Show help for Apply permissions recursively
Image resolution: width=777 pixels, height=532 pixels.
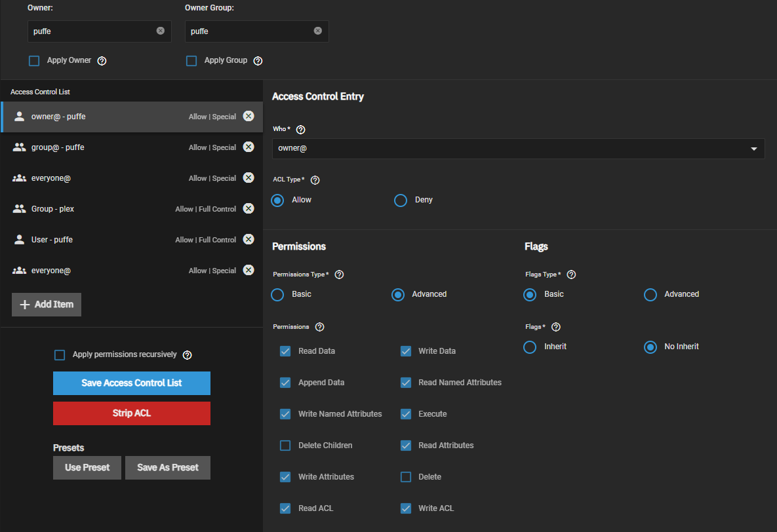coord(188,355)
